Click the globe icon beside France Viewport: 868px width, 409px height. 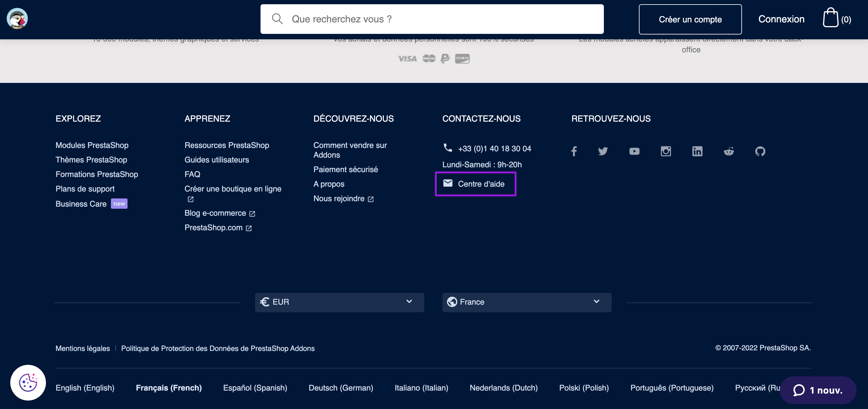(x=452, y=302)
